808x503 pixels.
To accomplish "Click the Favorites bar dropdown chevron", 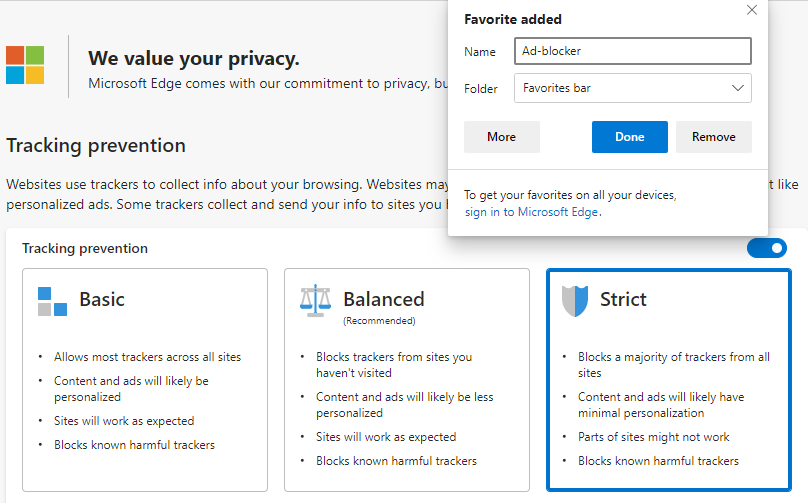I will (738, 88).
